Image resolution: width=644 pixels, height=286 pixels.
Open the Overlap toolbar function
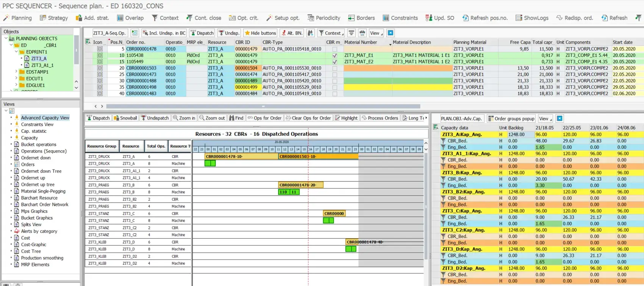coord(130,18)
